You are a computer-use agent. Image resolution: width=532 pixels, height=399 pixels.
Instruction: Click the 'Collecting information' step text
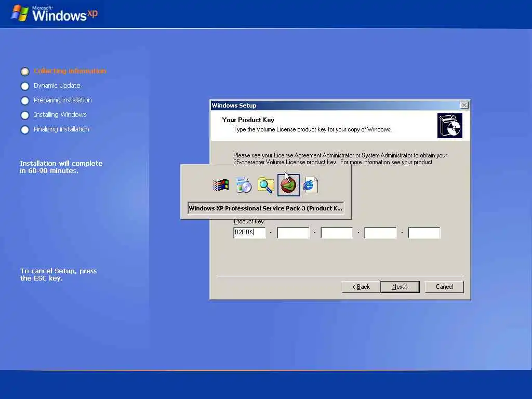pyautogui.click(x=70, y=71)
